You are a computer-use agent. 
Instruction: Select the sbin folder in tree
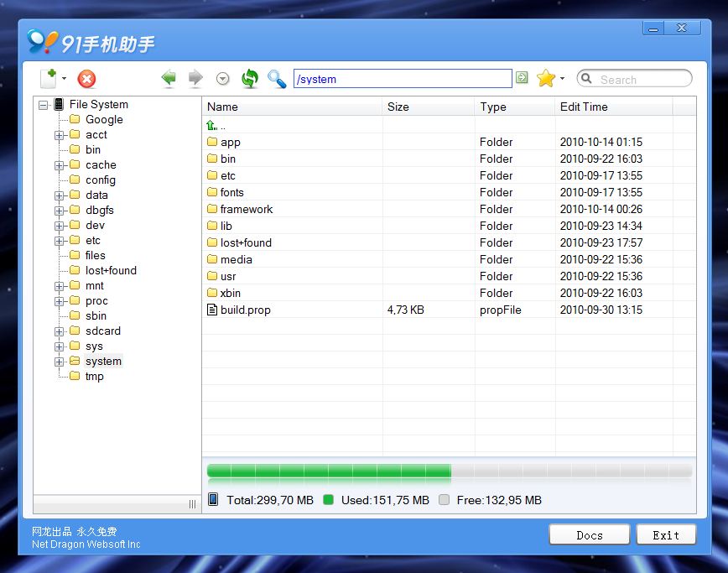pos(88,315)
